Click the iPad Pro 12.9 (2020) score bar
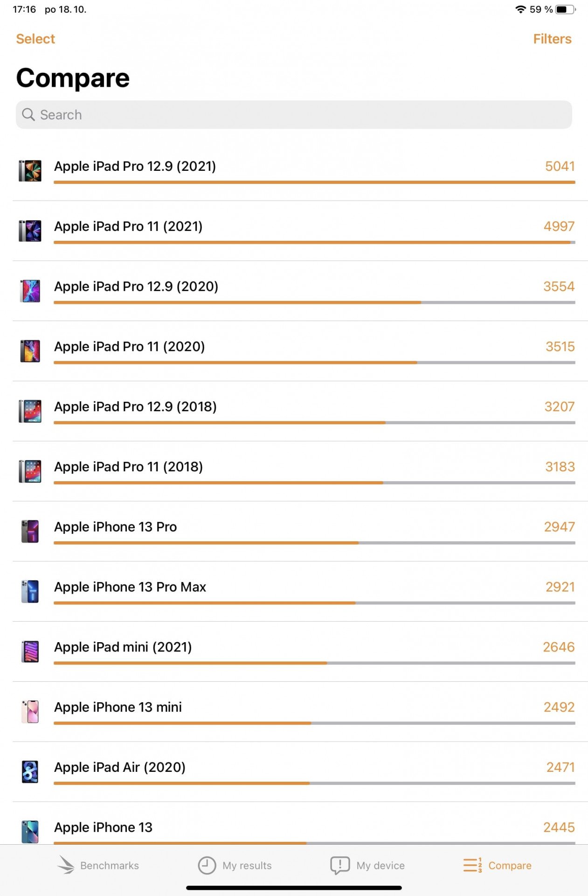Image resolution: width=588 pixels, height=896 pixels. click(x=314, y=302)
